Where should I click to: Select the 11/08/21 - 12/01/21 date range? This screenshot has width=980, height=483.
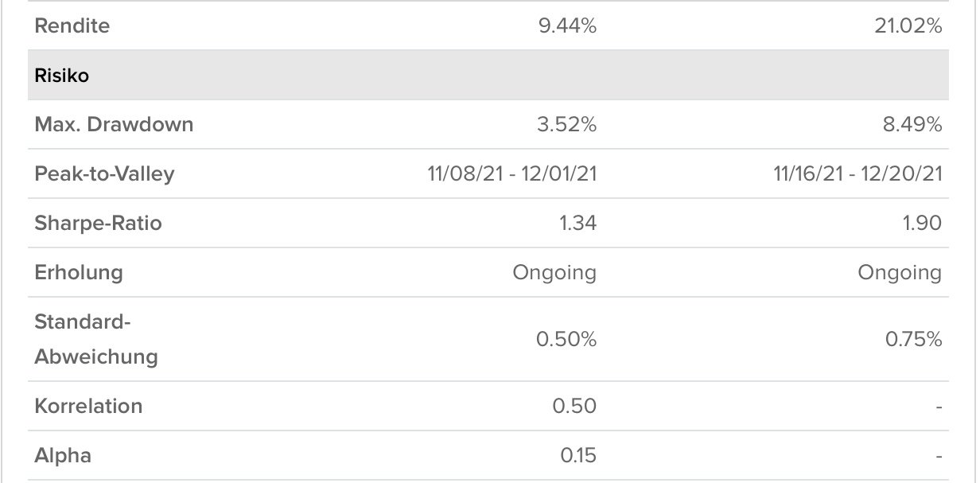point(511,174)
